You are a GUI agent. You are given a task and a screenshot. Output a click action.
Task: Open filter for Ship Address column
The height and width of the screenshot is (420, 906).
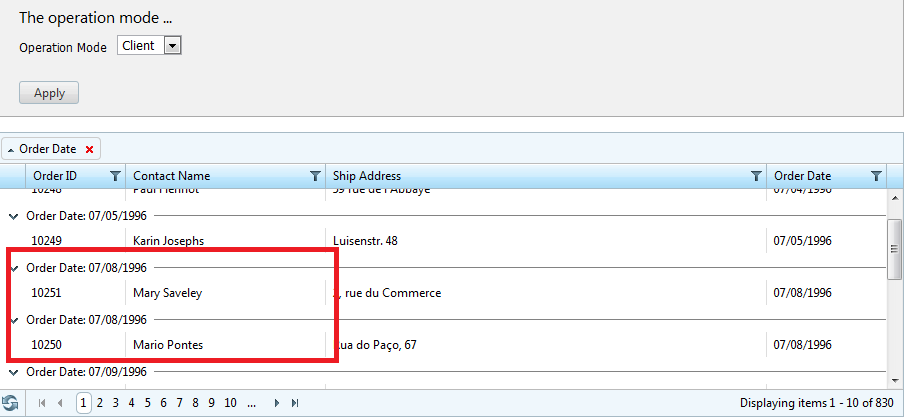[756, 176]
